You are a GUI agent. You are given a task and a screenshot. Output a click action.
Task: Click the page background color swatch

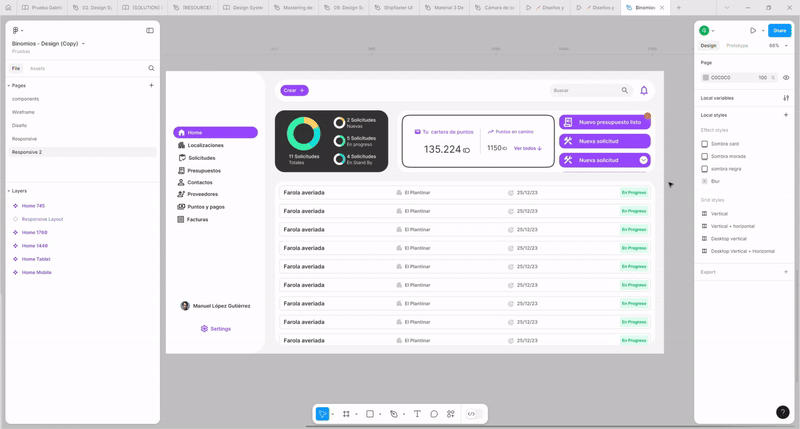[706, 77]
